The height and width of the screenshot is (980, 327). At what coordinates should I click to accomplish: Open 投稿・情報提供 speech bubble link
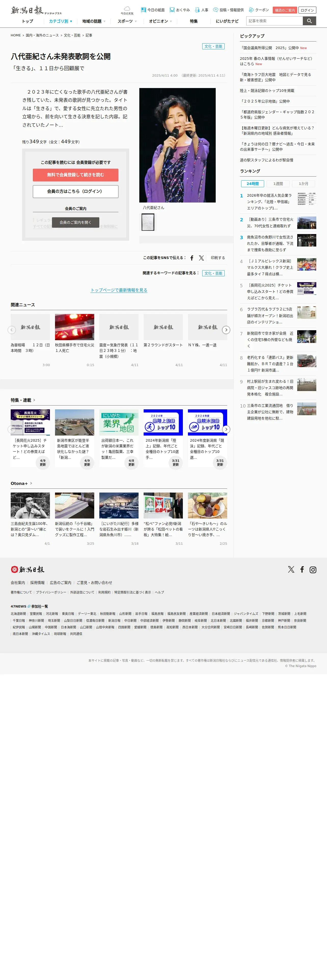[x=228, y=10]
